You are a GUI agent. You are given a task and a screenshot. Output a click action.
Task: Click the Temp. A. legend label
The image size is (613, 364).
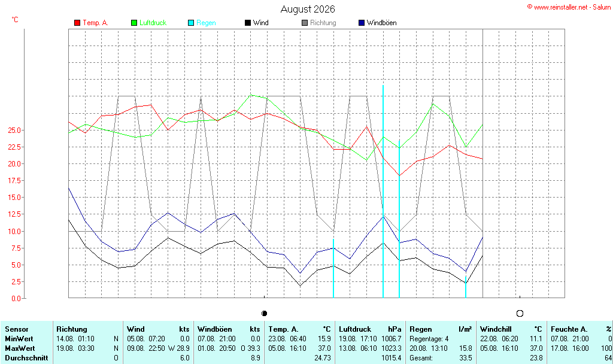(95, 23)
